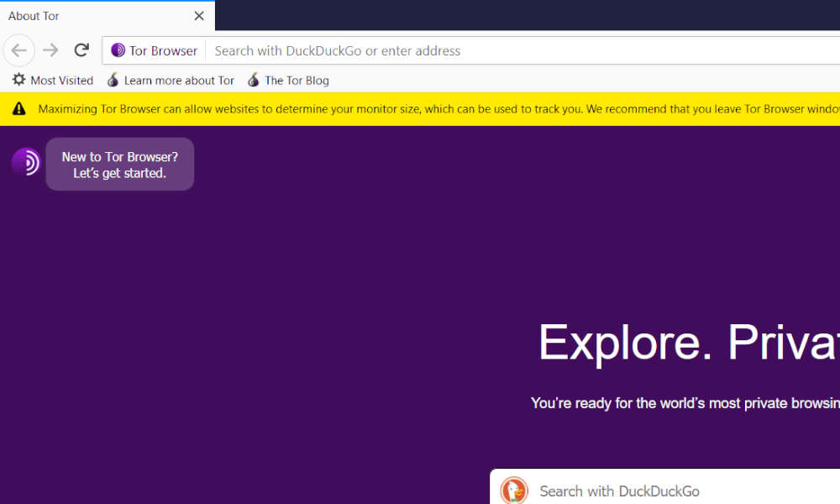This screenshot has height=504, width=840.
Task: Open the New to Tor Browser onboarding bubble
Action: pos(120,165)
